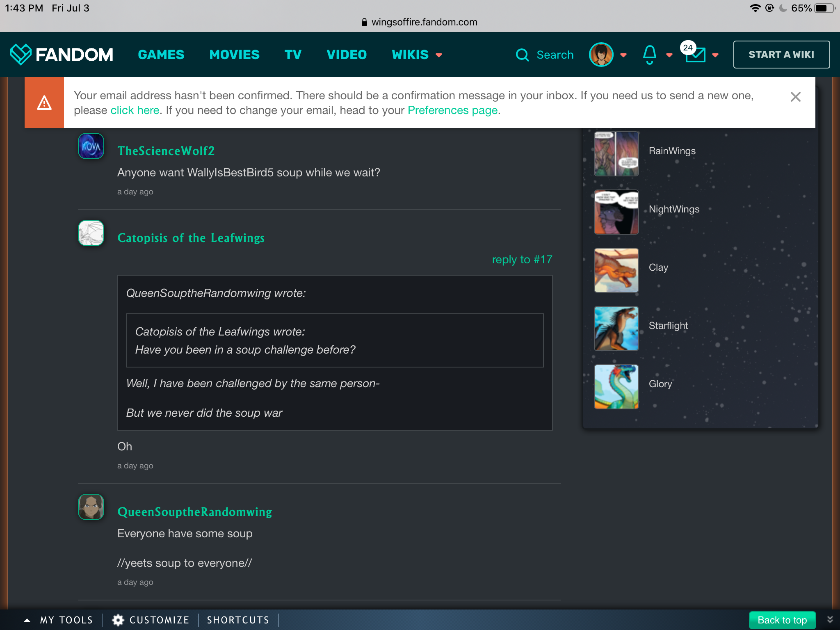Expand the Wikis dropdown arrow

pos(439,55)
